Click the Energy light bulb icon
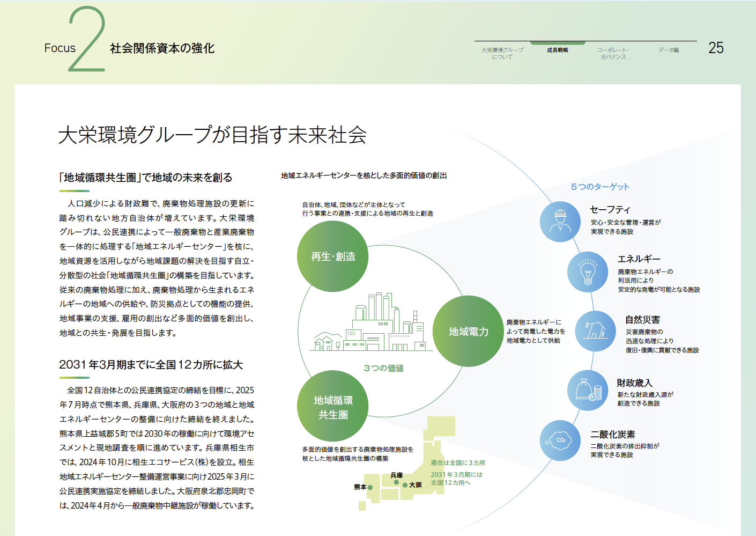Screen dimensions: 756x536 [588, 271]
